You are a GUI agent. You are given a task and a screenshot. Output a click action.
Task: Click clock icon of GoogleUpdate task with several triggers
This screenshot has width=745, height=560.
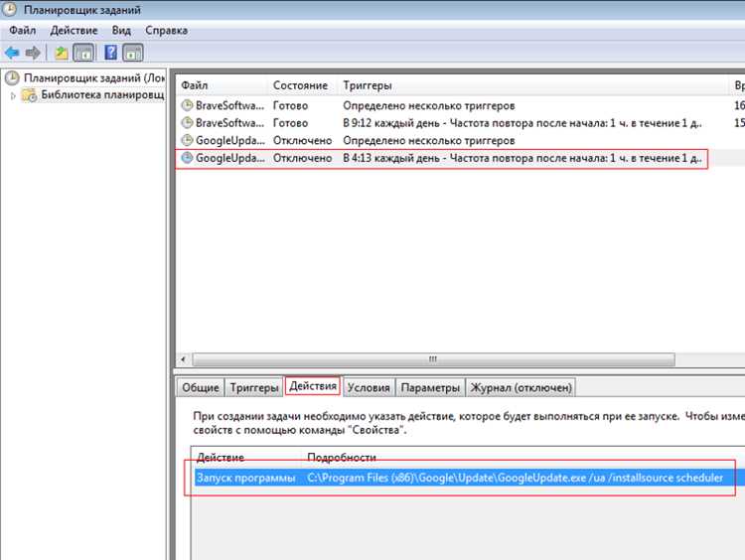pyautogui.click(x=187, y=140)
